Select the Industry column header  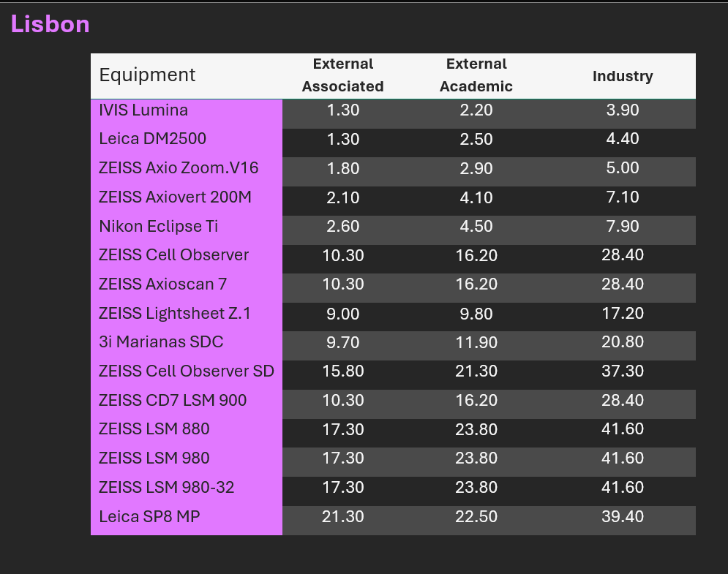[622, 76]
